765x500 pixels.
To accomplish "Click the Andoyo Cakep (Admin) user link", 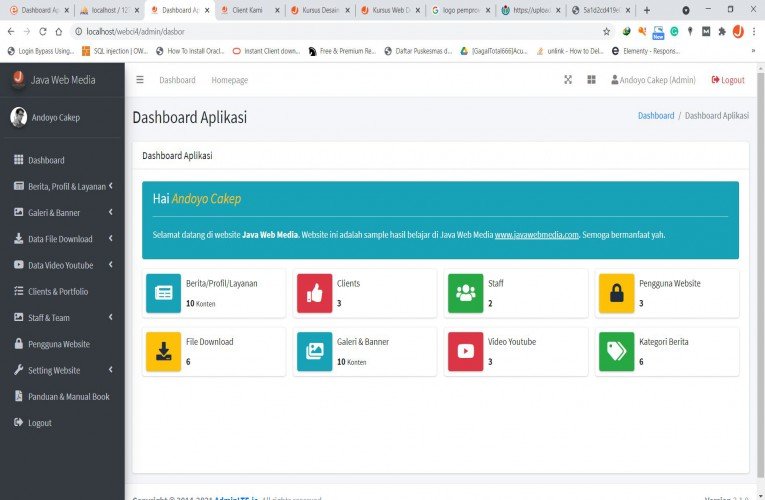I will (x=653, y=80).
